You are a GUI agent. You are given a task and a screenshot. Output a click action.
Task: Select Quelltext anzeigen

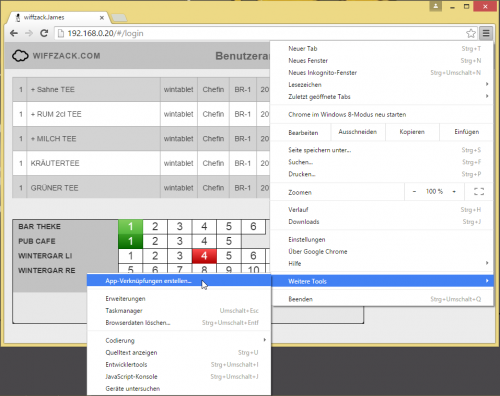[179, 353]
